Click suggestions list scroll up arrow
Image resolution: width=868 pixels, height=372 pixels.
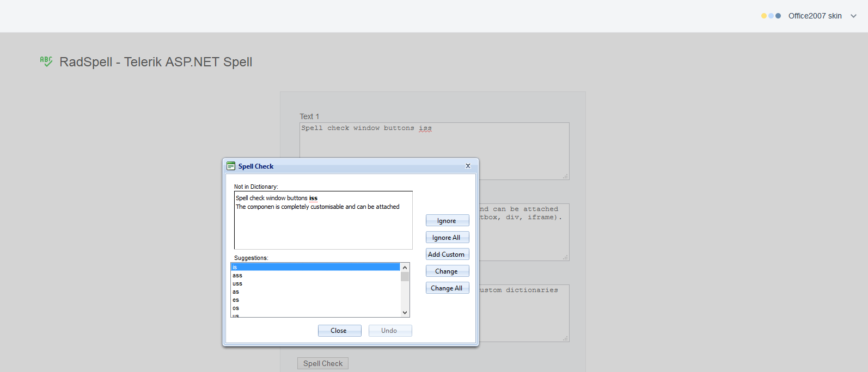point(405,268)
